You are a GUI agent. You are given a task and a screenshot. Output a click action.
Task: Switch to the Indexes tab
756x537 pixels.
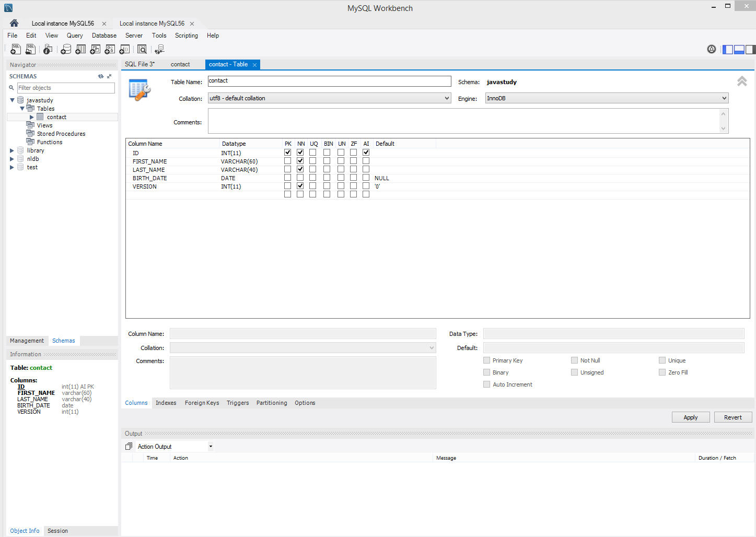[x=166, y=403]
